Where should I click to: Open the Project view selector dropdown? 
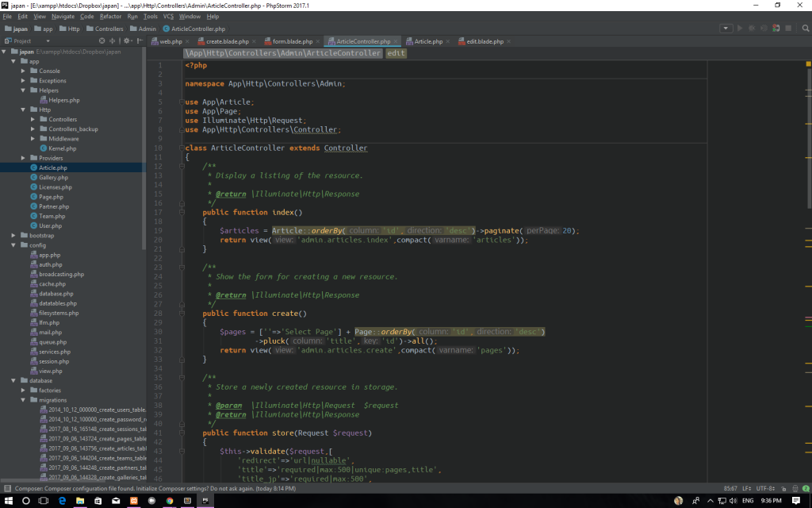[48, 40]
